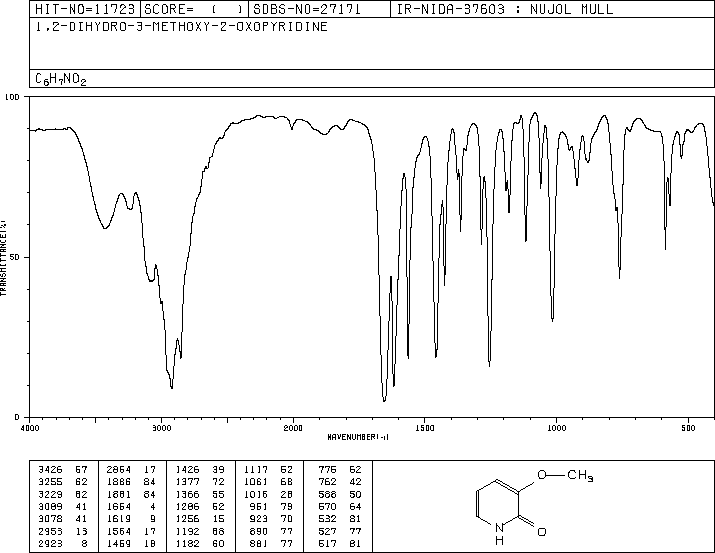The height and width of the screenshot is (553, 715).
Task: Click the 3000 wavenumber axis label
Action: click(x=161, y=428)
